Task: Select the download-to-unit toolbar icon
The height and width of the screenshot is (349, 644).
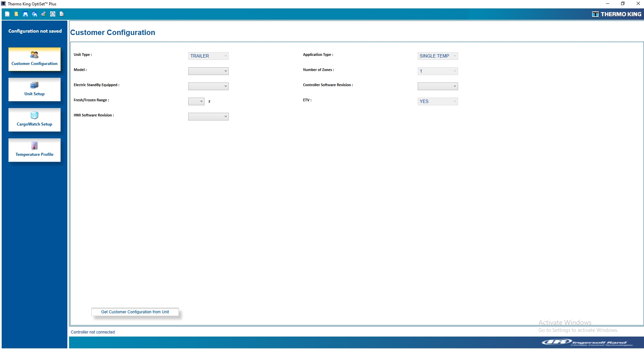Action: pyautogui.click(x=53, y=14)
